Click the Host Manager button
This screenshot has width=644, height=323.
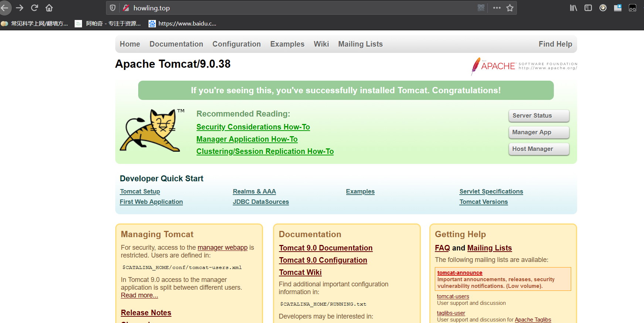click(x=539, y=149)
